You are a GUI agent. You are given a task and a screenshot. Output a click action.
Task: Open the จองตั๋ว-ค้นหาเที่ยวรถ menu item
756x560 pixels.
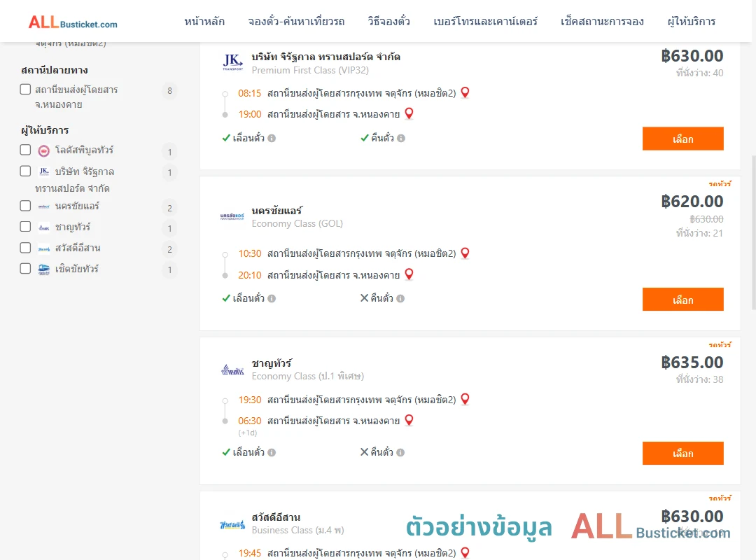point(297,21)
